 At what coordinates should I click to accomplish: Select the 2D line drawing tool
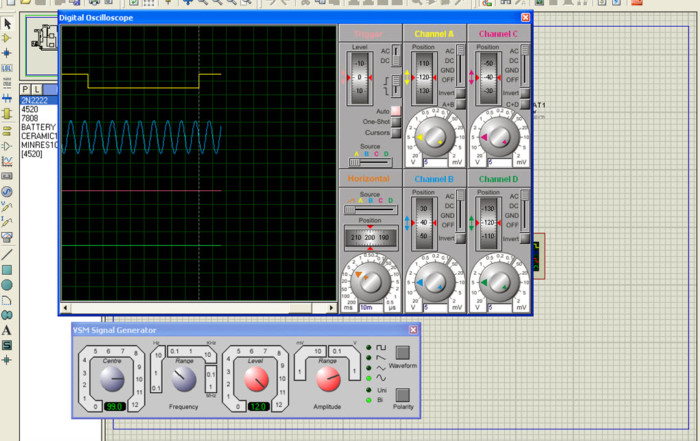[x=7, y=254]
